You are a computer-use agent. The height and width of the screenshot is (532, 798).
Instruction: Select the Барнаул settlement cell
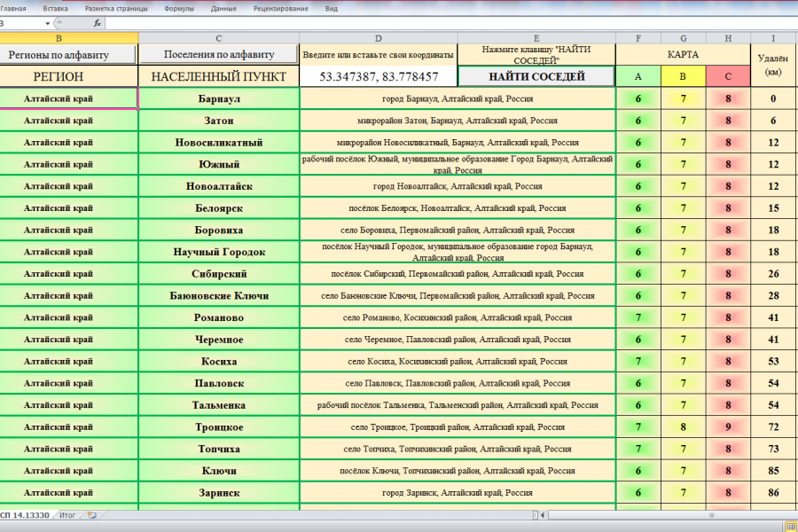219,98
